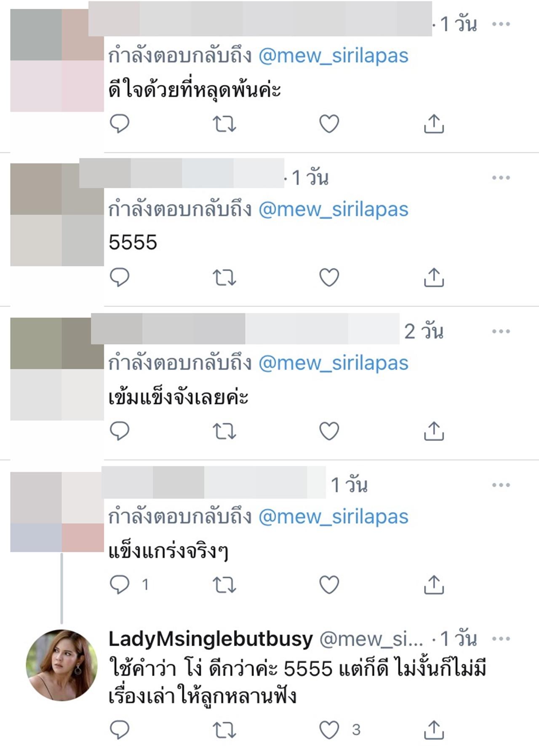The height and width of the screenshot is (756, 539).
Task: Share the '5555' reply tweet
Action: click(434, 278)
